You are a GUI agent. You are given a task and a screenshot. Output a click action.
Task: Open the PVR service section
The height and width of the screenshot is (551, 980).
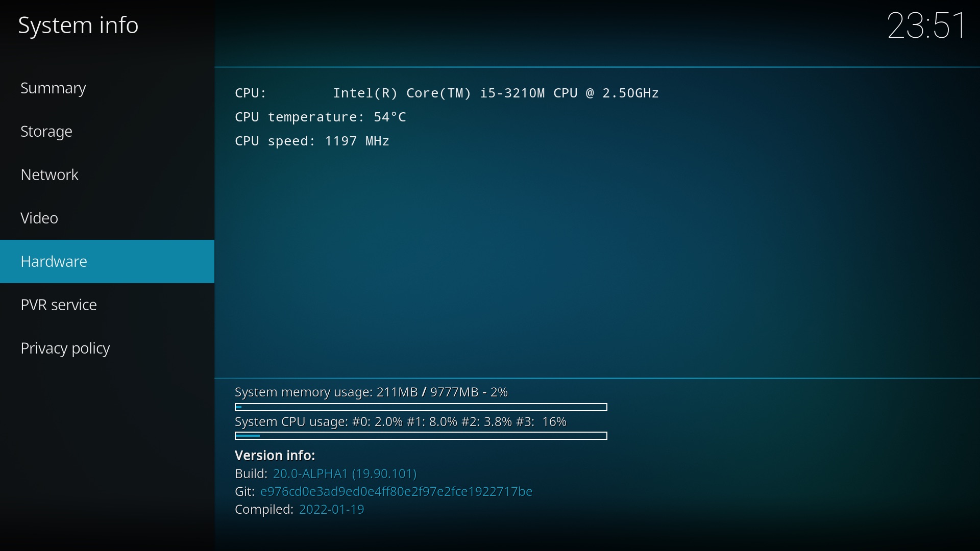click(59, 305)
